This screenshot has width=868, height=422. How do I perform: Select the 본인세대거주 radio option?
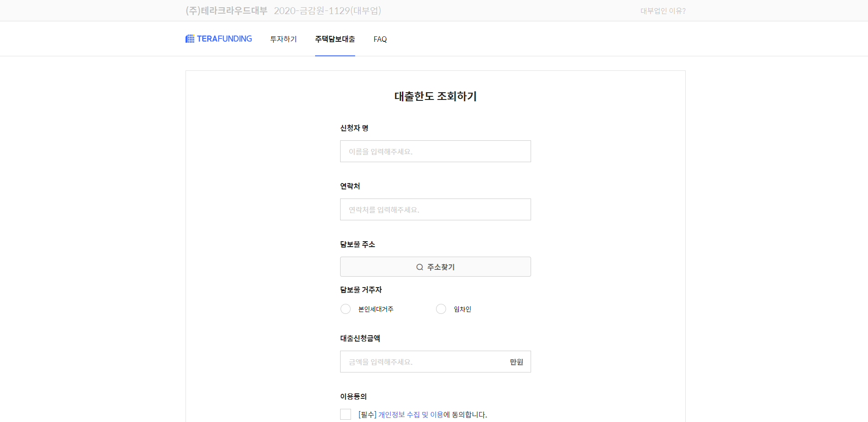(x=346, y=309)
